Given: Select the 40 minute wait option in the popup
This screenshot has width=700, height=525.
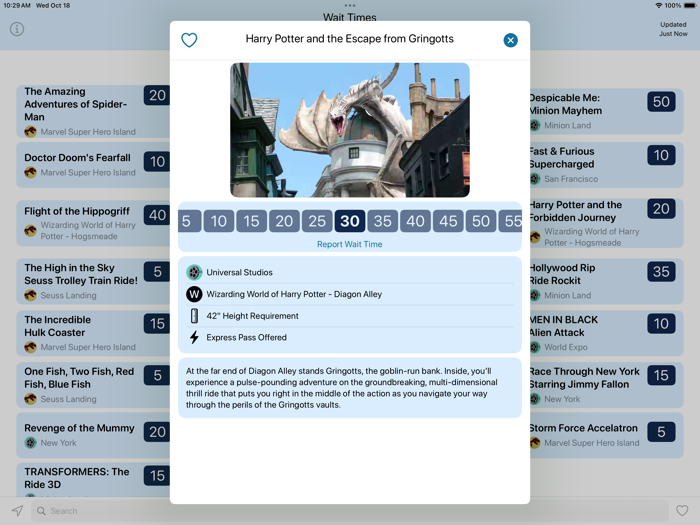Looking at the screenshot, I should [x=416, y=221].
